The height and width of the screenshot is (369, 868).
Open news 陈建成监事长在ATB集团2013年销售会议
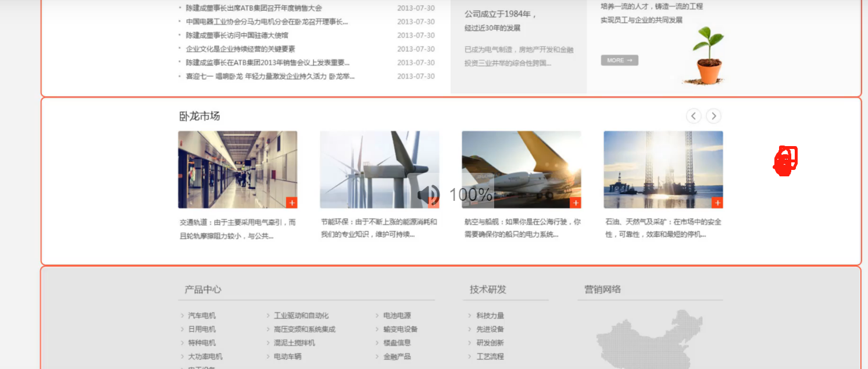tap(268, 62)
